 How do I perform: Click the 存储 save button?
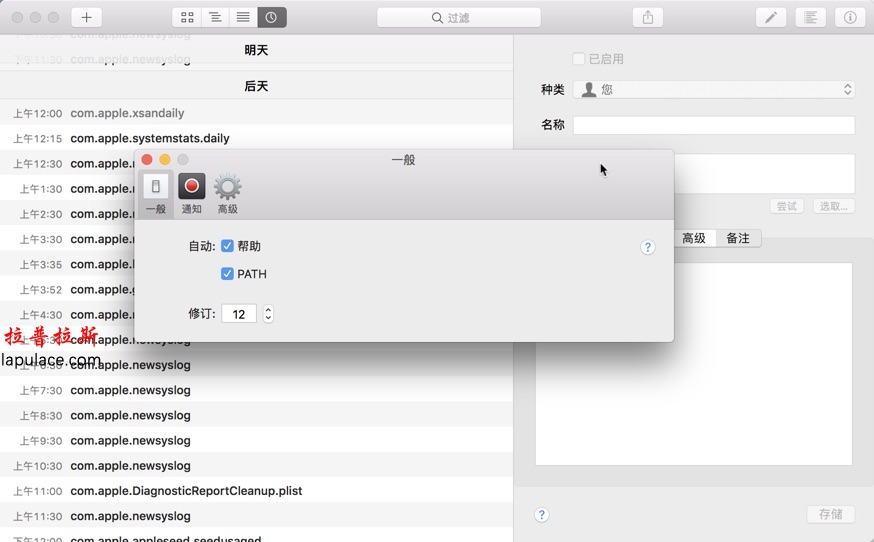pyautogui.click(x=830, y=514)
